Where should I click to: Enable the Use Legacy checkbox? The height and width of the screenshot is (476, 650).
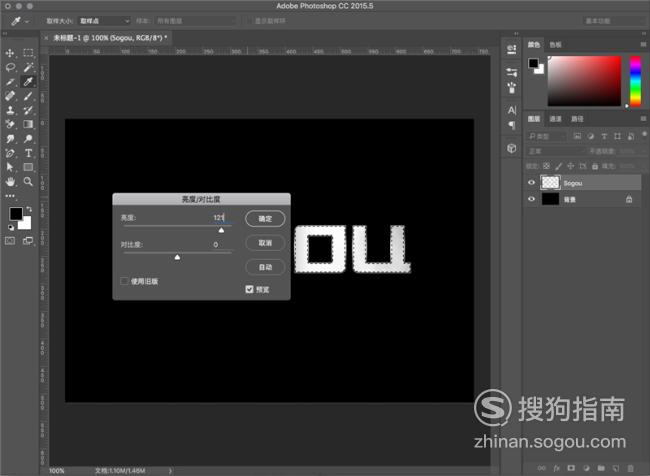[124, 281]
